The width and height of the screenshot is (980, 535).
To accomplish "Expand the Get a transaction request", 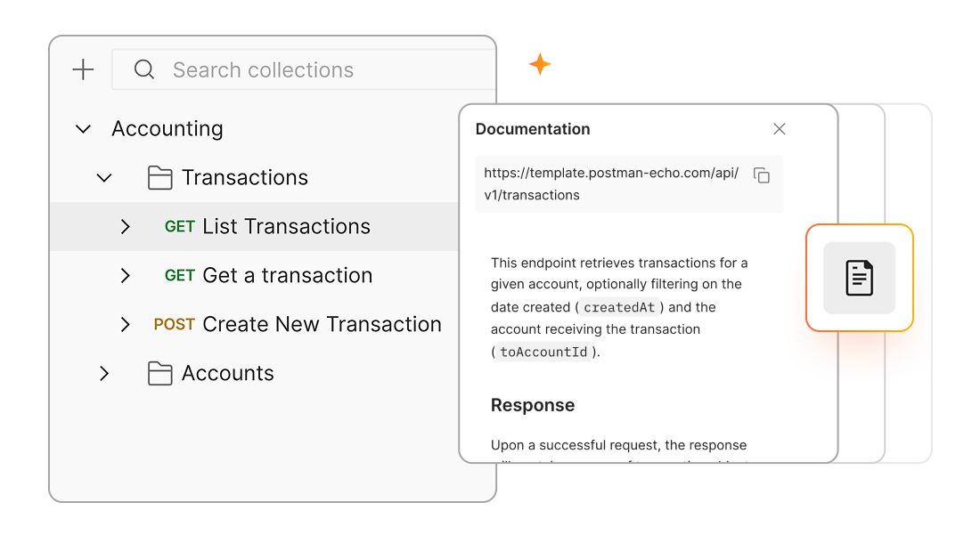I will click(126, 275).
